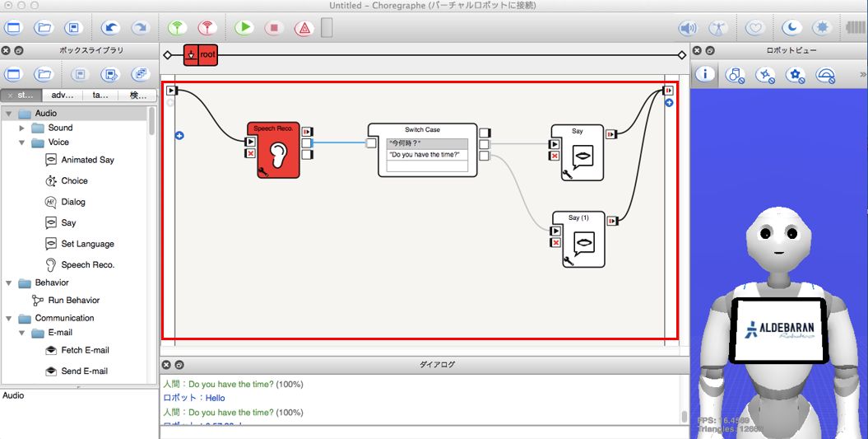Viewport: 868px width, 439px height.
Task: Click the dialog text input field
Action: pyautogui.click(x=424, y=432)
